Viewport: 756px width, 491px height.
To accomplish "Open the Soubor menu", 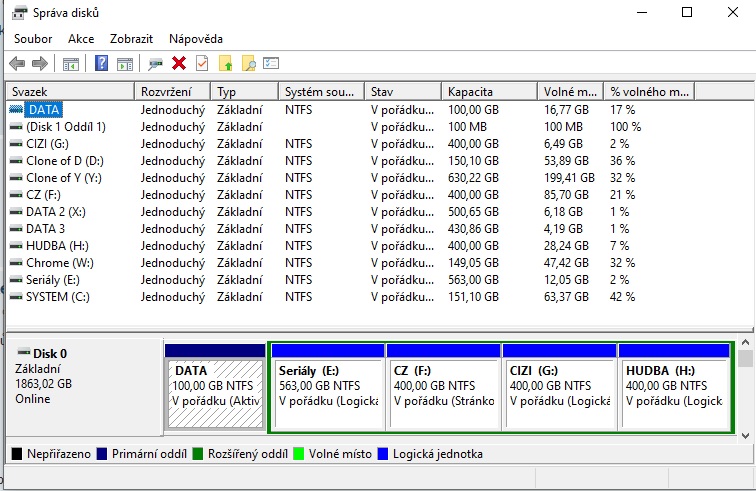I will (33, 38).
